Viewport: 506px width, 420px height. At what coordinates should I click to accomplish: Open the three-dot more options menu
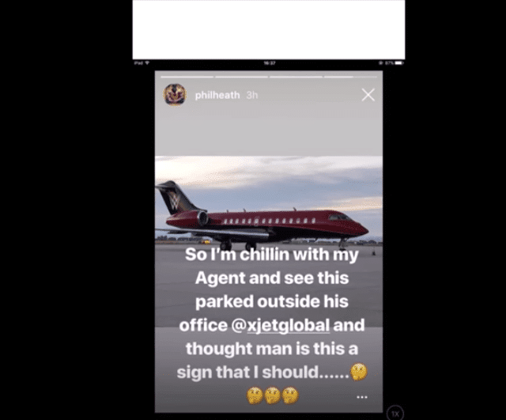click(362, 397)
